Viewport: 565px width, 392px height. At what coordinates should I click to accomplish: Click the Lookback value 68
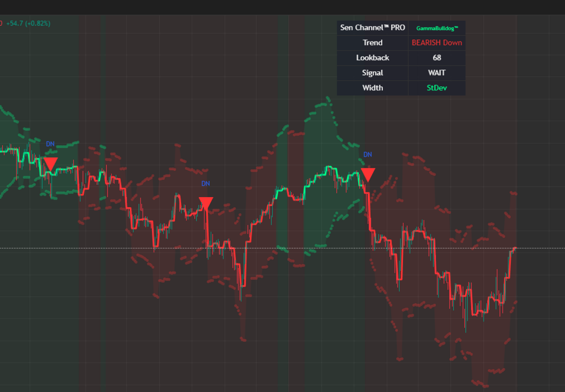437,58
